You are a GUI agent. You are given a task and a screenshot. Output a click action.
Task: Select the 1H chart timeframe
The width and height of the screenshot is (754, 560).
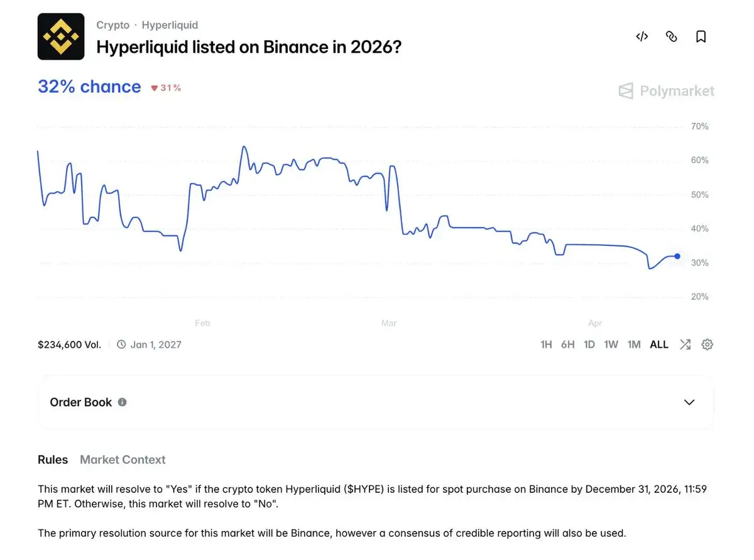click(x=546, y=344)
